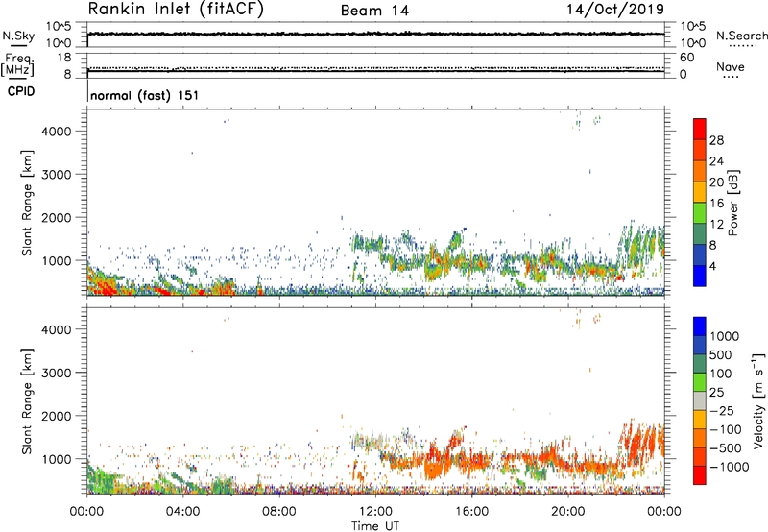Select the 'Beam 14' header label
768x532 pixels.
point(374,11)
